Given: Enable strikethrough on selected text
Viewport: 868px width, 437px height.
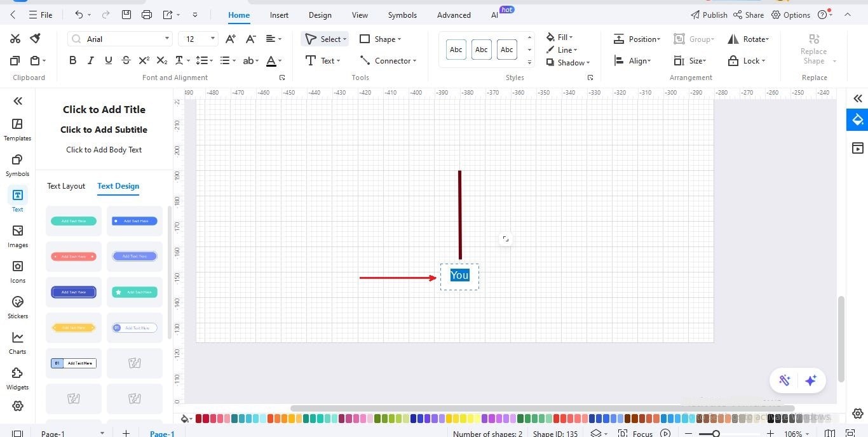Looking at the screenshot, I should tap(126, 60).
